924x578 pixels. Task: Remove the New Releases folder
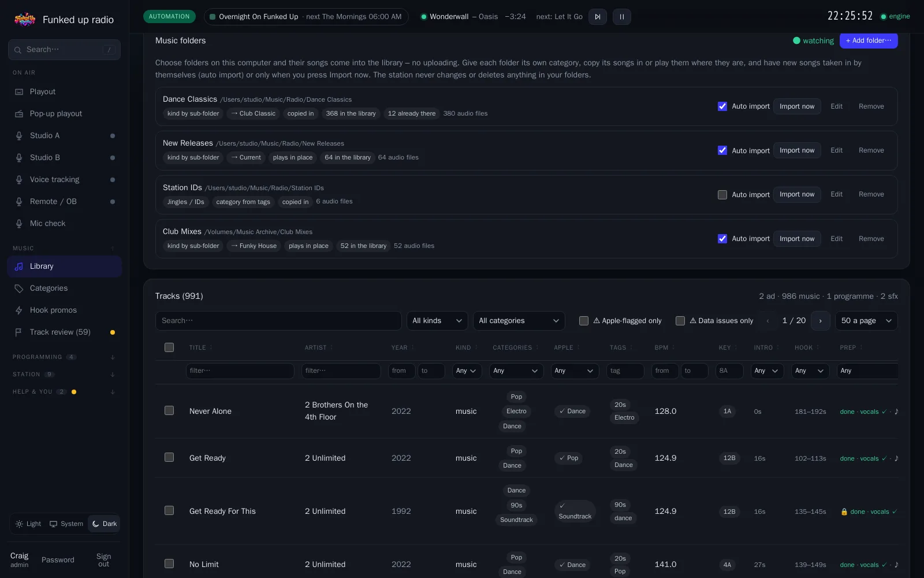(x=871, y=150)
